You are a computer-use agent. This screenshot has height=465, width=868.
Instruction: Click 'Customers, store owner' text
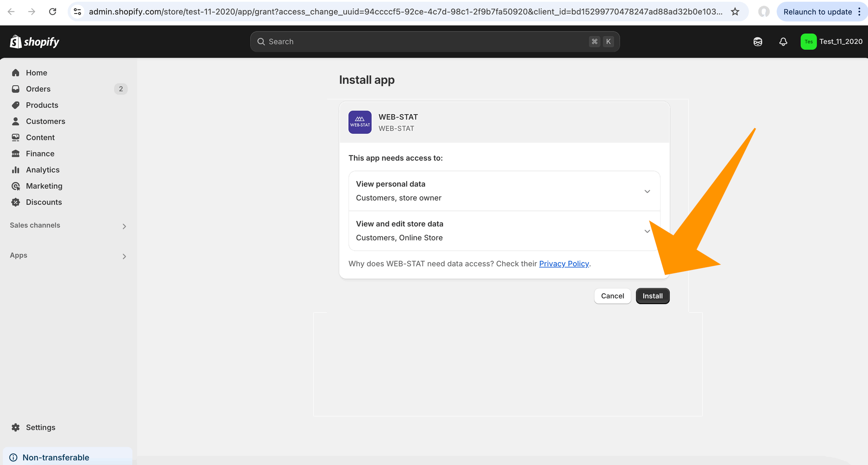398,198
